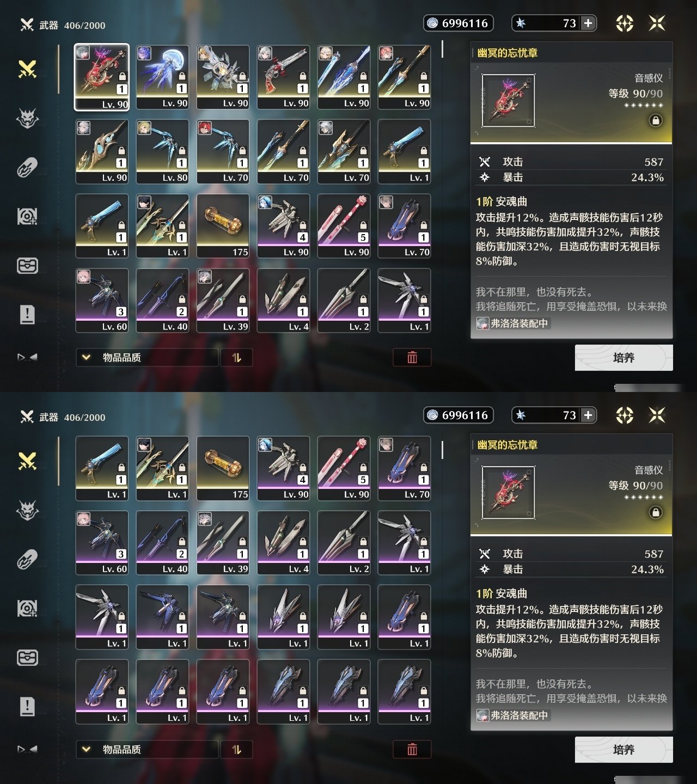
Task: Expand the 物品品质 sort dropdown in upper screenshot
Action: coord(147,358)
